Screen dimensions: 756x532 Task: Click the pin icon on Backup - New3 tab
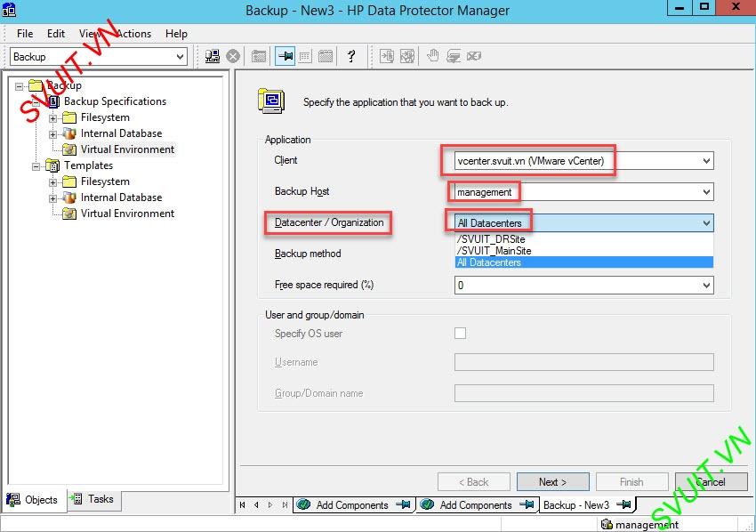623,504
